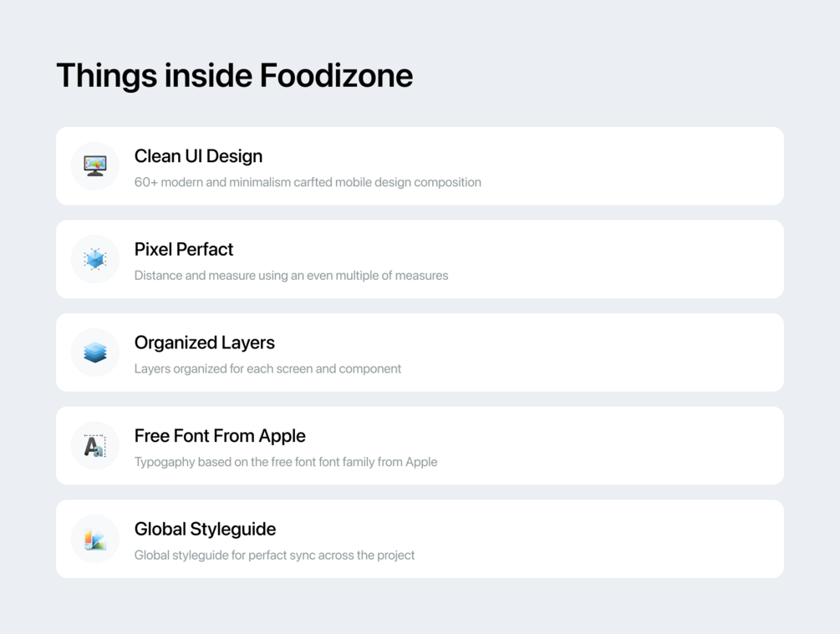The width and height of the screenshot is (840, 634).
Task: Click the "Layers organized for each screen" text
Action: coord(267,368)
